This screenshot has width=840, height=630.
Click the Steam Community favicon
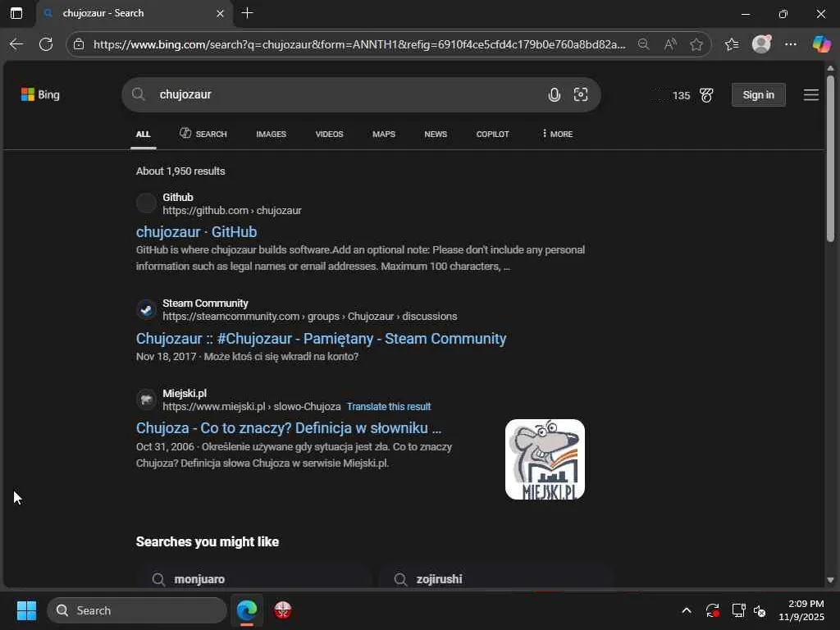(x=146, y=309)
